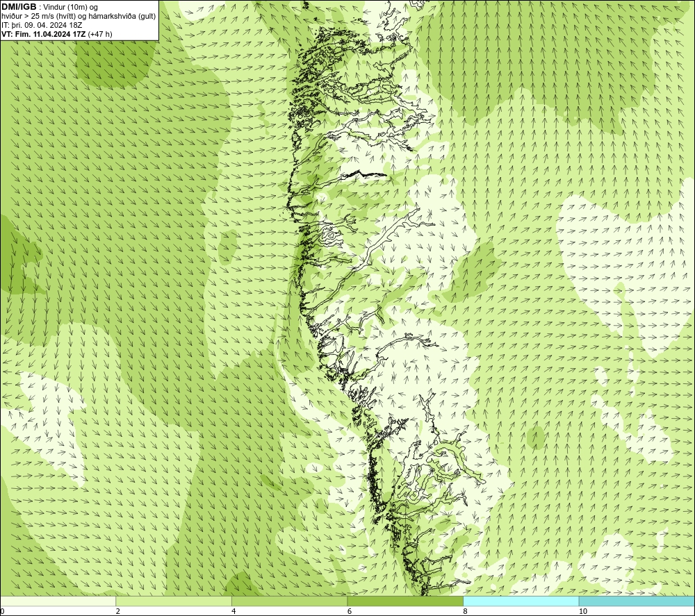Click the "10" scale label
Viewport: 695px width, 616px height.
click(583, 612)
